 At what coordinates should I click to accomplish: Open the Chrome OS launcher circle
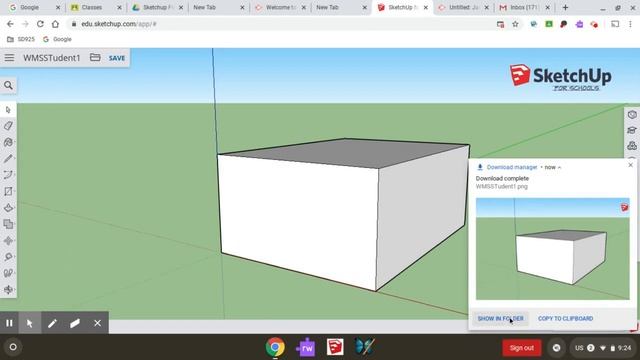(13, 347)
